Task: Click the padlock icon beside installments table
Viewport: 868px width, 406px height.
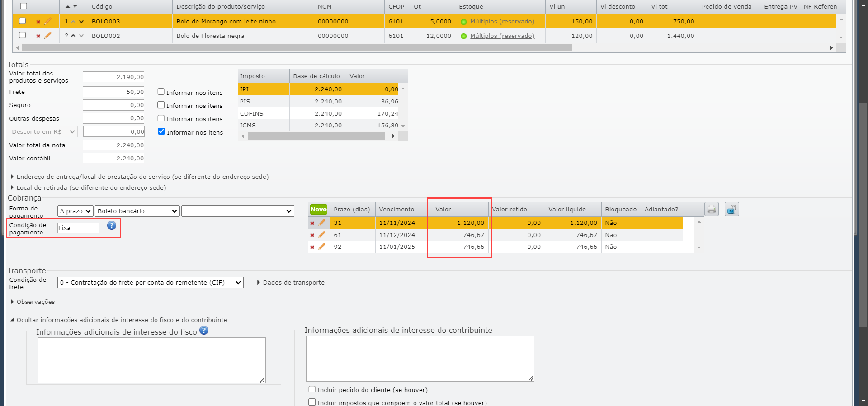Action: [x=731, y=209]
